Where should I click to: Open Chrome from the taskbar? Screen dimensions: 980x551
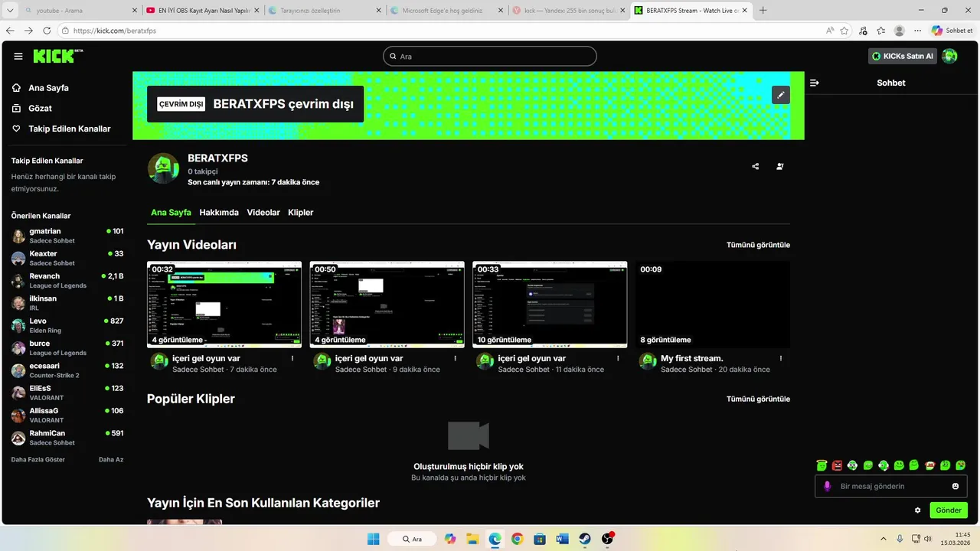tap(518, 539)
